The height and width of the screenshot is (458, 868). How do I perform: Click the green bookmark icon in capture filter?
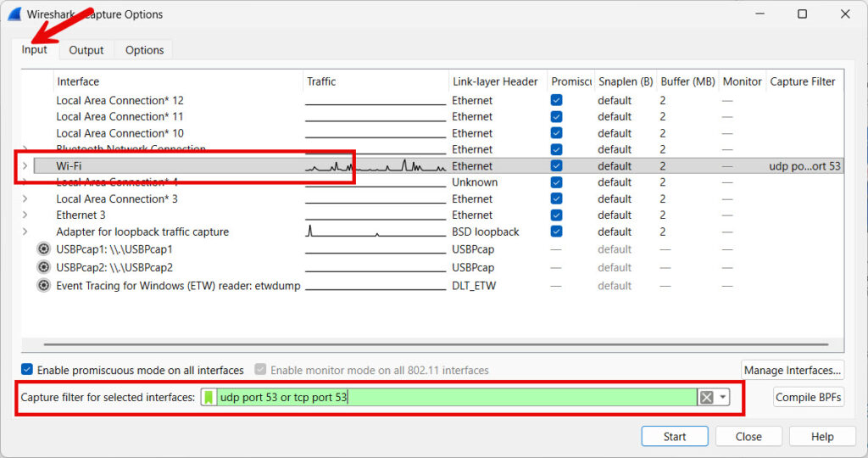click(x=209, y=397)
